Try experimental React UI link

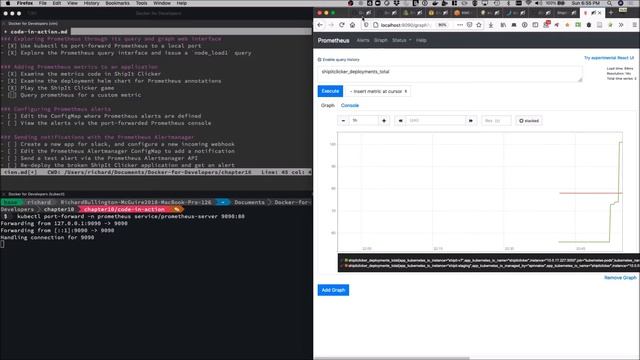point(609,58)
